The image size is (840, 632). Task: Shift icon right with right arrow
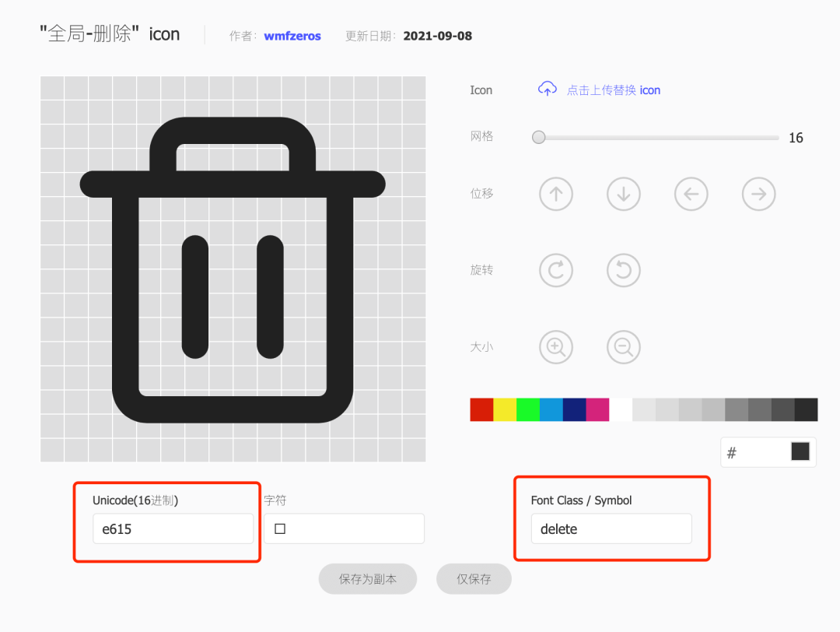coord(758,194)
